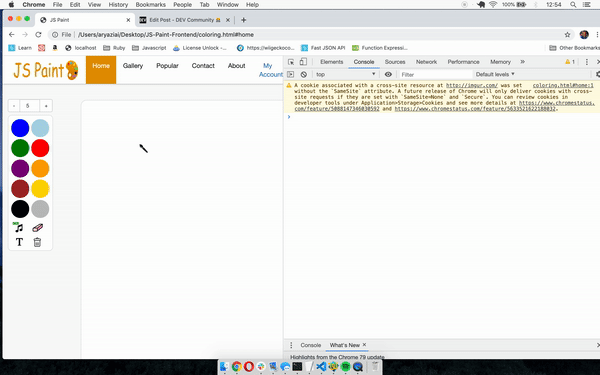Toggle the DevTools device toolbar
This screenshot has width=600, height=375.
303,62
